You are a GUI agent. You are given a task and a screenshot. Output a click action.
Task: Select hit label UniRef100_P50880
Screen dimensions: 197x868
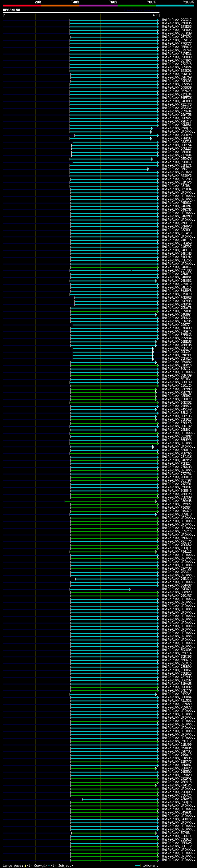click(177, 362)
